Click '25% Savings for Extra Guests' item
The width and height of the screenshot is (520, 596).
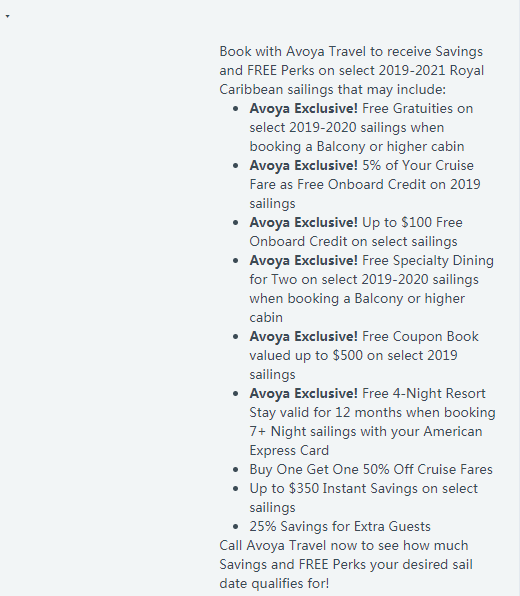(340, 526)
